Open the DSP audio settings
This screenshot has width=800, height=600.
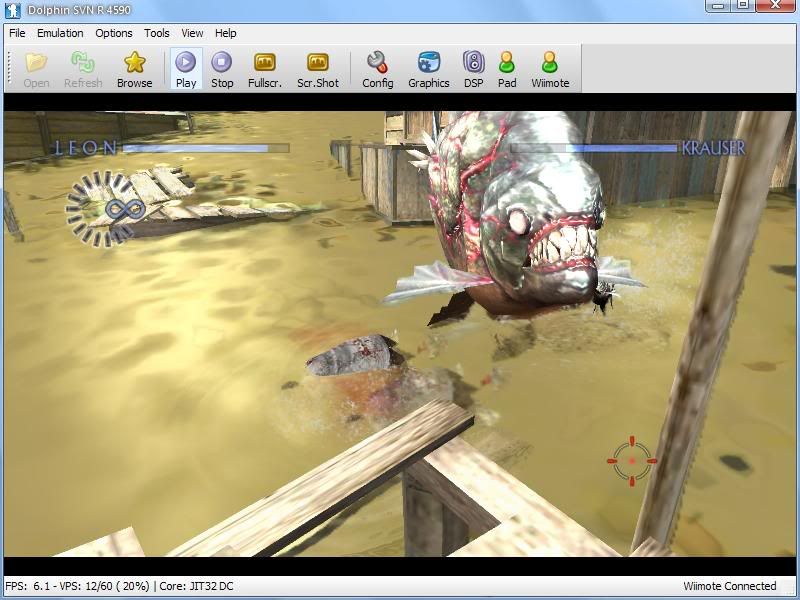[x=473, y=69]
